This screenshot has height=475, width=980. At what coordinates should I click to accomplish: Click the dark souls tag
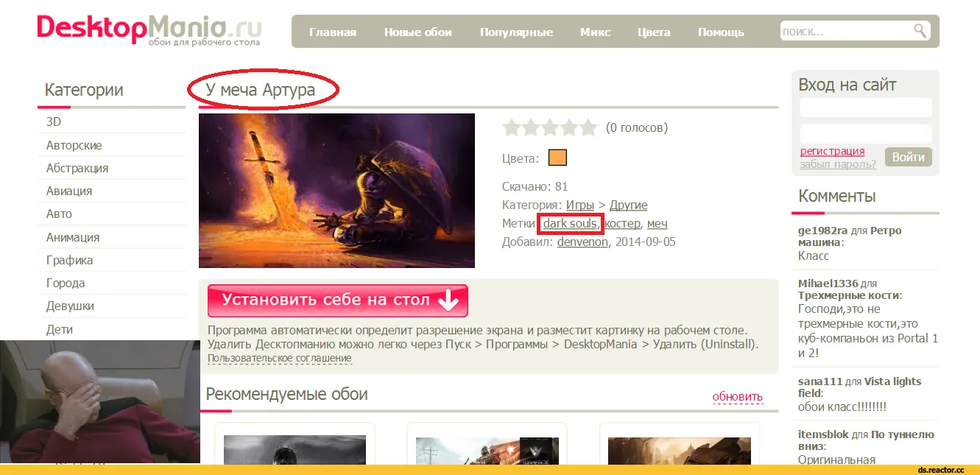point(570,223)
